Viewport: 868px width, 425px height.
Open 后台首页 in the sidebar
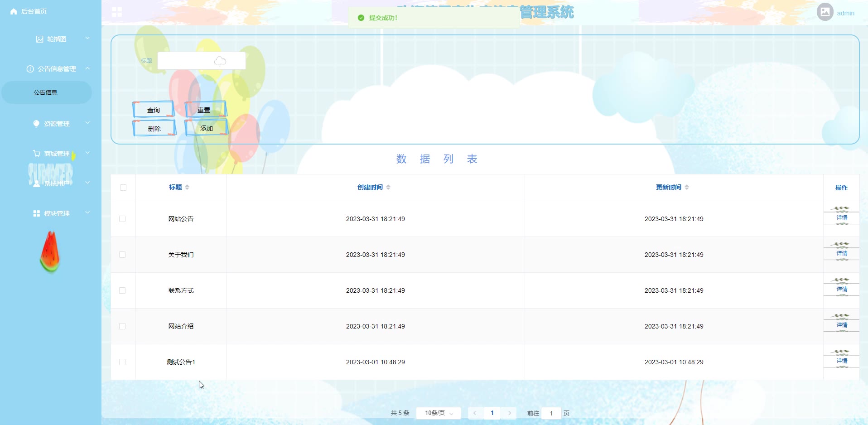click(34, 11)
